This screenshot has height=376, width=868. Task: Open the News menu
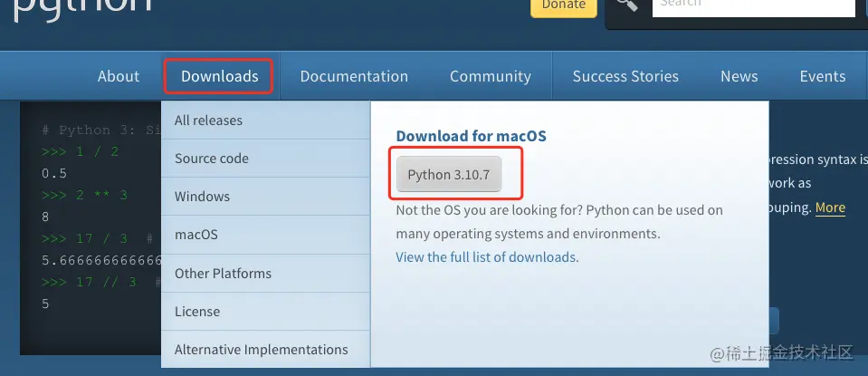tap(739, 76)
